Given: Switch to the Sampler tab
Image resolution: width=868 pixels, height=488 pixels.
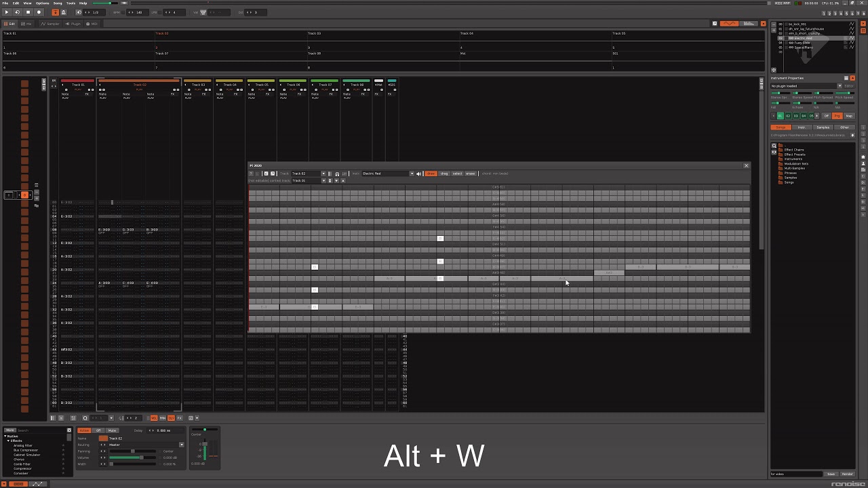Looking at the screenshot, I should 50,24.
